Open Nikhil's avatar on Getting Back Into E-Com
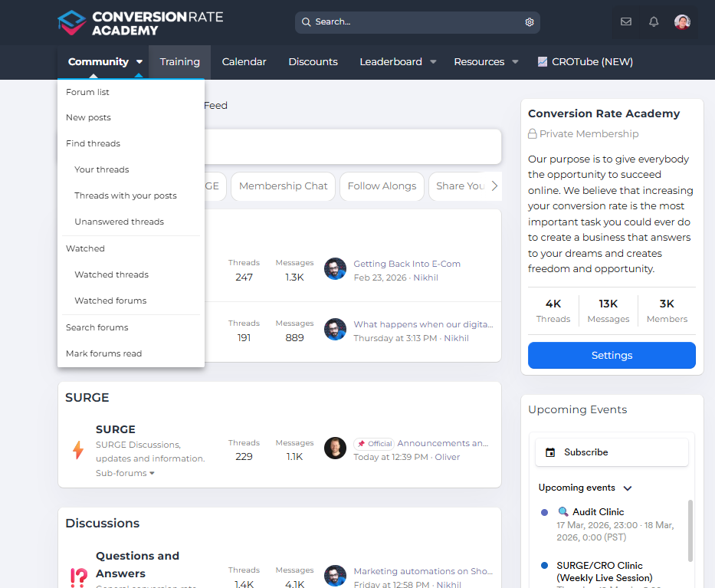This screenshot has height=588, width=715. [x=335, y=268]
